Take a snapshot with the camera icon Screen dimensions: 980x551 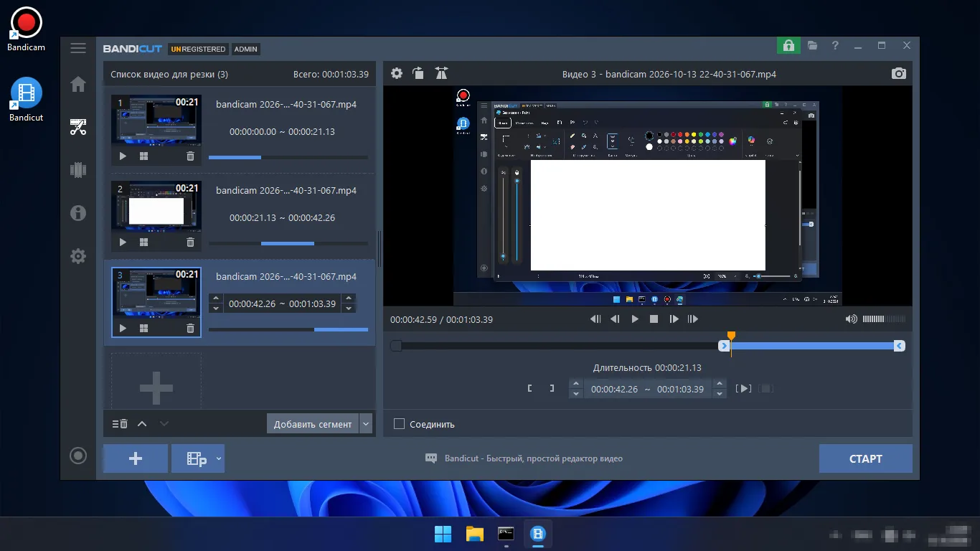point(899,73)
